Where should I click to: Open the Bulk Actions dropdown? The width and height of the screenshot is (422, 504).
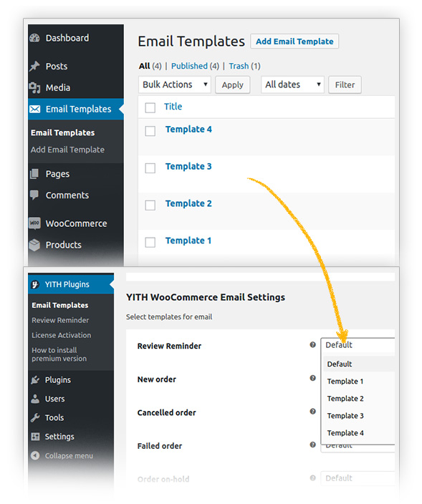tap(175, 84)
